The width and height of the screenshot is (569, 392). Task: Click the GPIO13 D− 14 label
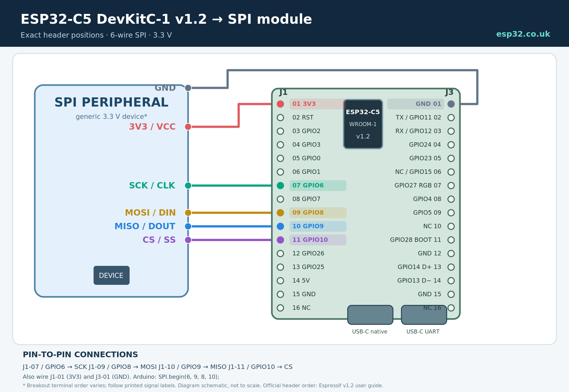(419, 281)
